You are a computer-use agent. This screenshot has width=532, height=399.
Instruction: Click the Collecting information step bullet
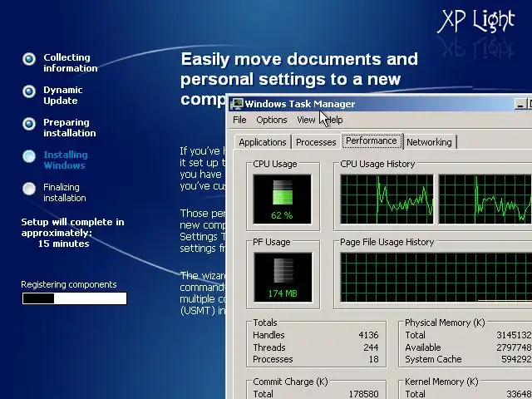tap(29, 59)
